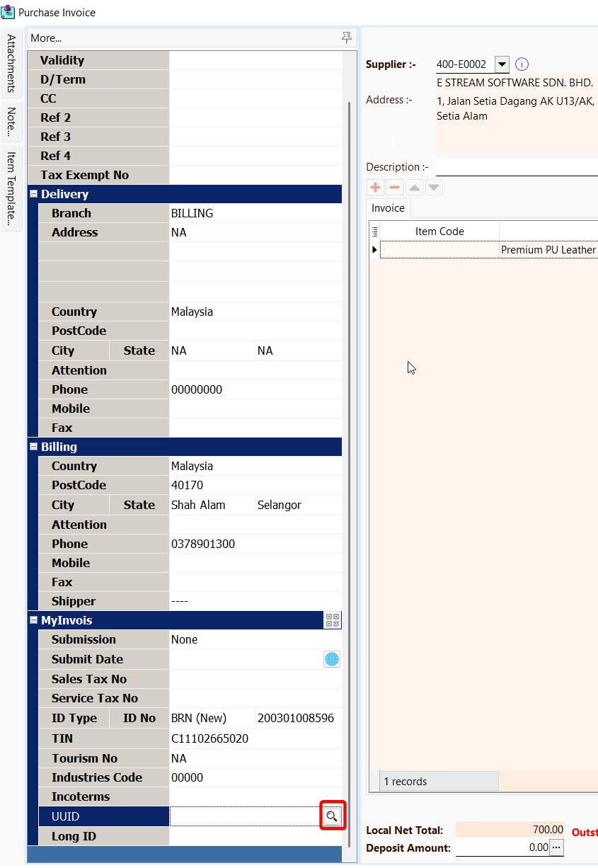Add a new item row with plus icon
Viewport: 598px width, 868px height.
point(375,188)
